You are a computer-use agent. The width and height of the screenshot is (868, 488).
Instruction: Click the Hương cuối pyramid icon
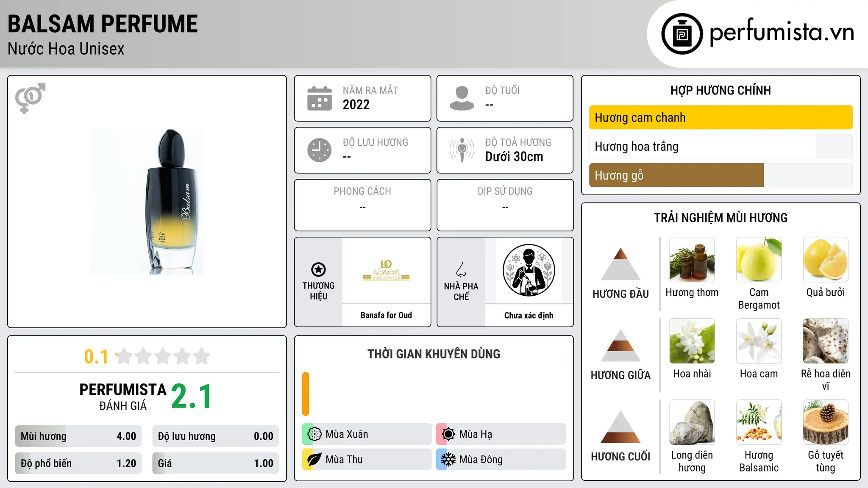tap(620, 427)
